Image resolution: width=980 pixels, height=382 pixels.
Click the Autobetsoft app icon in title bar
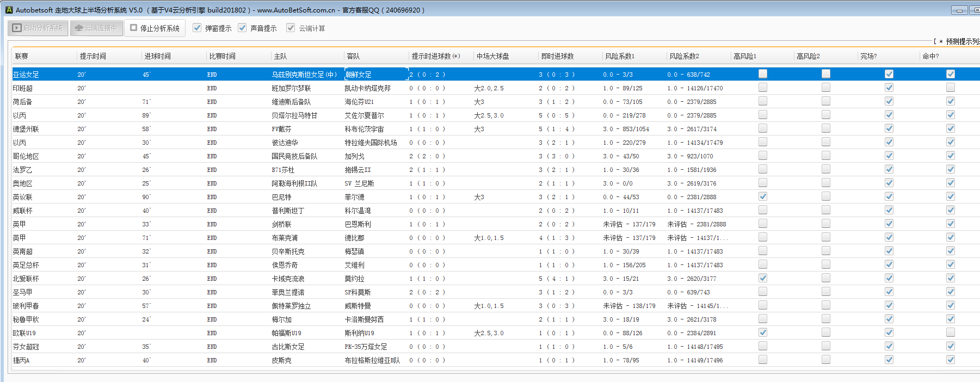coord(9,10)
